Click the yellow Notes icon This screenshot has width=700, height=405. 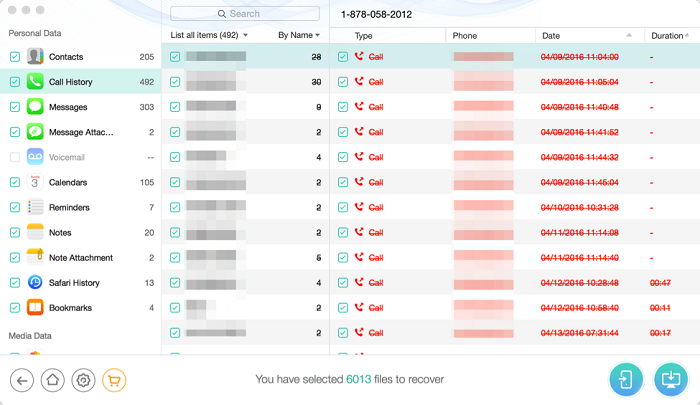click(35, 232)
